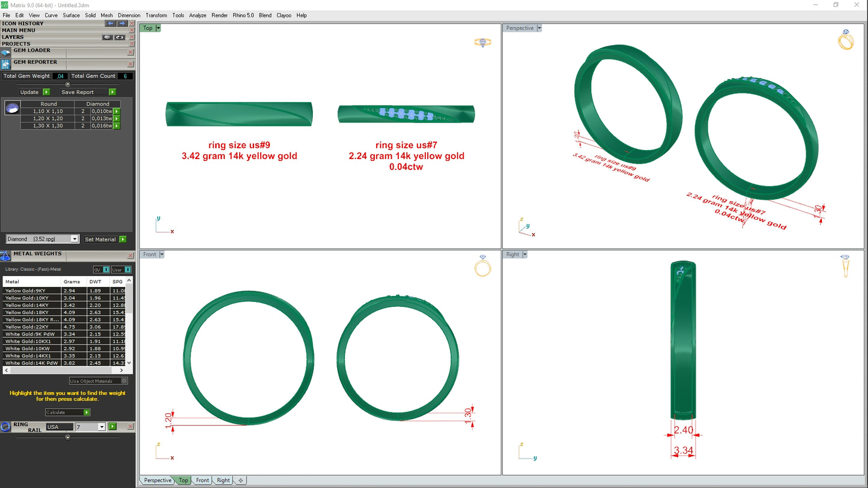868x488 pixels.
Task: Click the round gem thumbnail in Gem Reporter
Action: 11,108
